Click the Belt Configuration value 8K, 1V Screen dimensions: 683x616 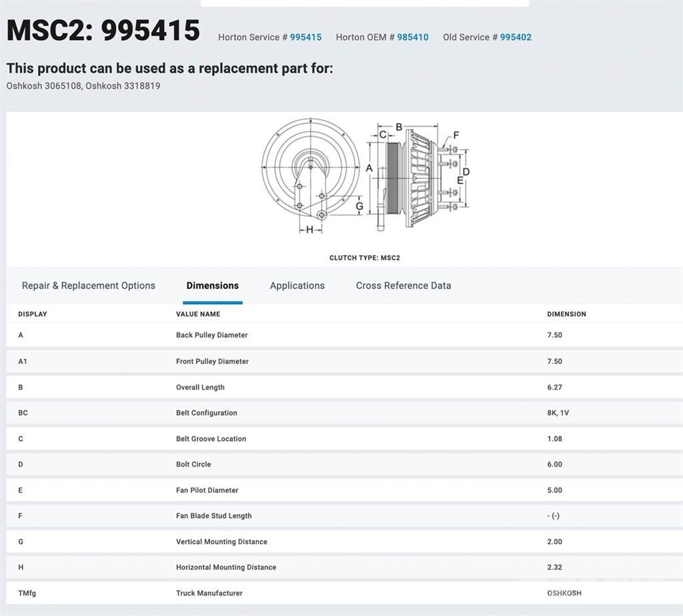click(x=558, y=413)
